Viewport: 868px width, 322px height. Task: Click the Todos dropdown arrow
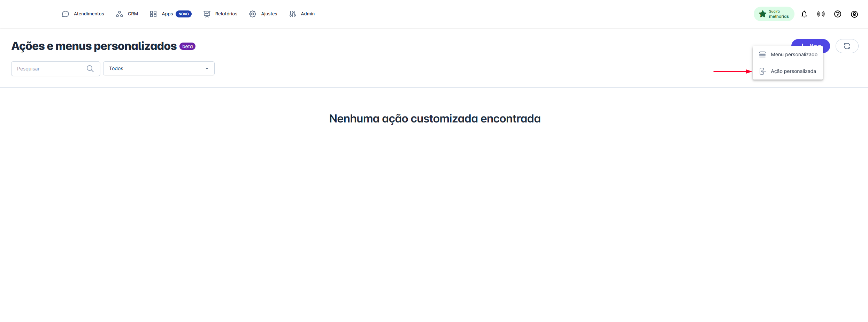(207, 68)
